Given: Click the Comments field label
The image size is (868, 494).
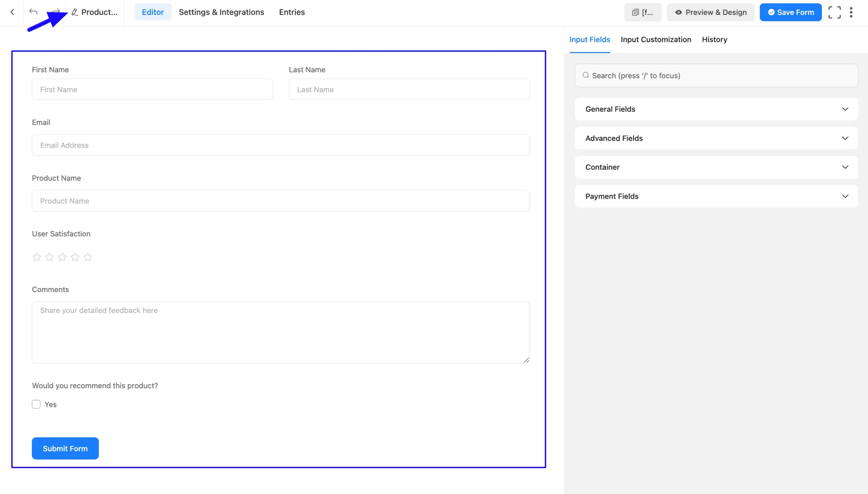Looking at the screenshot, I should click(x=50, y=289).
